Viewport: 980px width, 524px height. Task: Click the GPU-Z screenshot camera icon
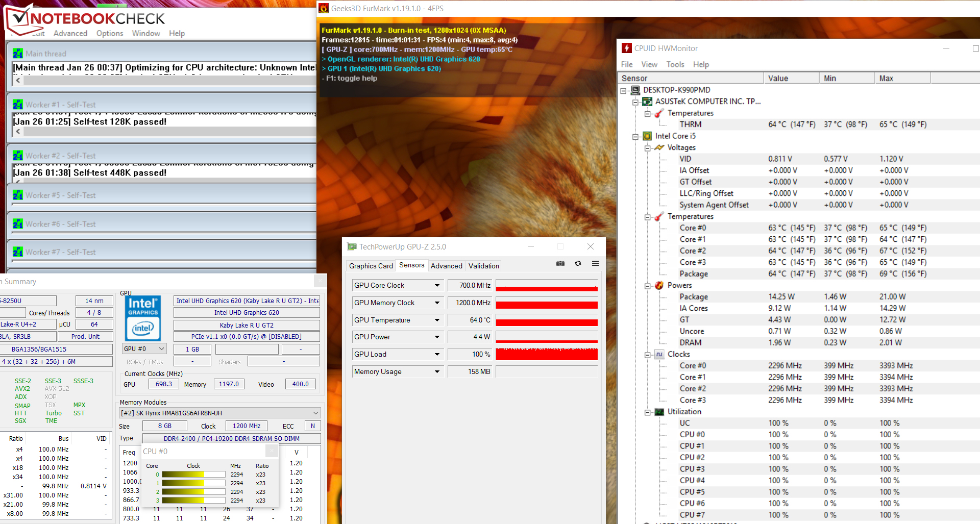(x=560, y=263)
